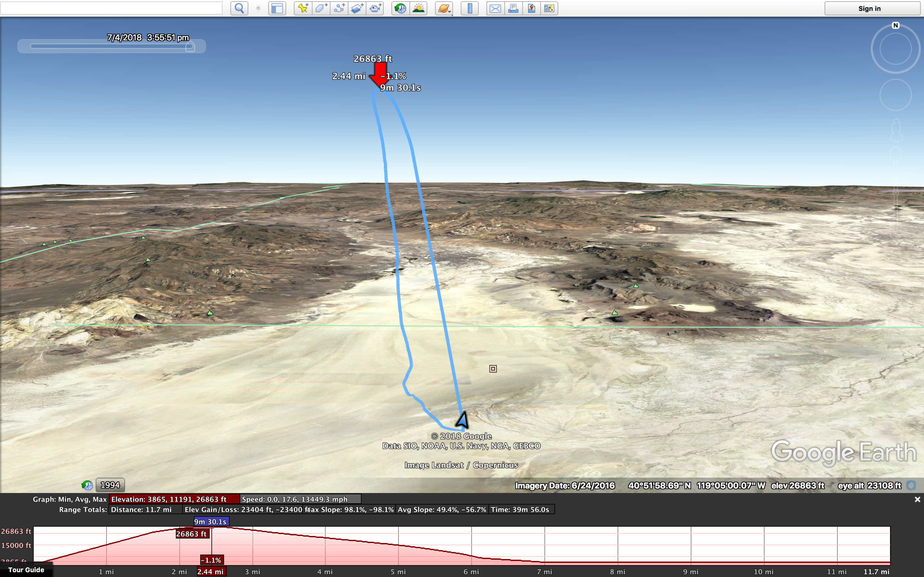Click the time slider handle
Viewport: 924px width, 577px height.
point(190,47)
